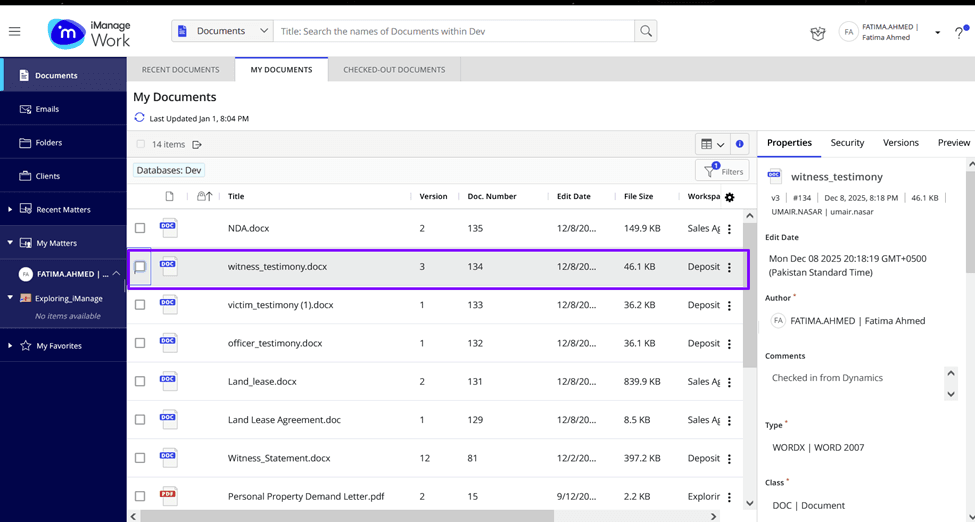Expand the Recent Matters section
The image size is (975, 522).
tap(10, 210)
